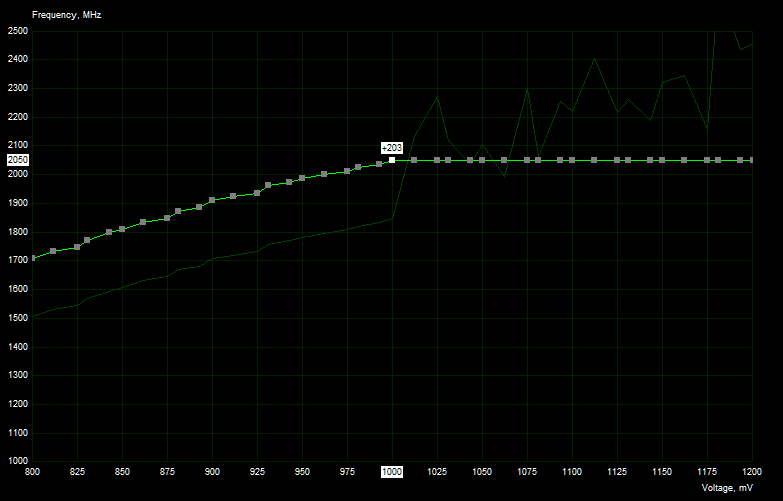
Task: Select the curve point on the 825 mV gridline
Action: (x=77, y=247)
